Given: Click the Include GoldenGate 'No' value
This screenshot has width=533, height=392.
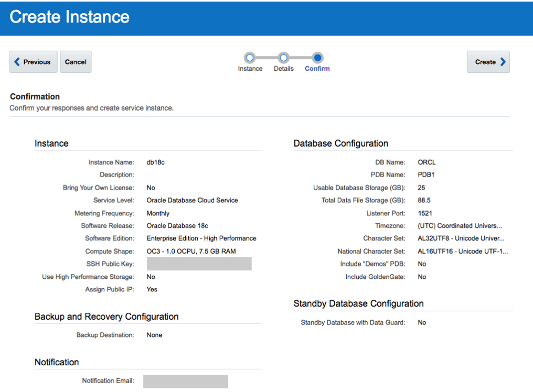Looking at the screenshot, I should click(422, 277).
